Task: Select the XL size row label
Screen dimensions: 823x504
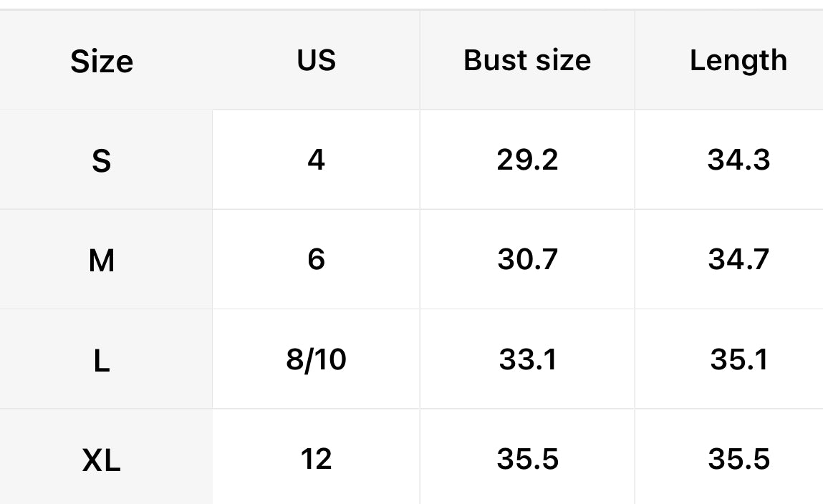Action: tap(102, 460)
